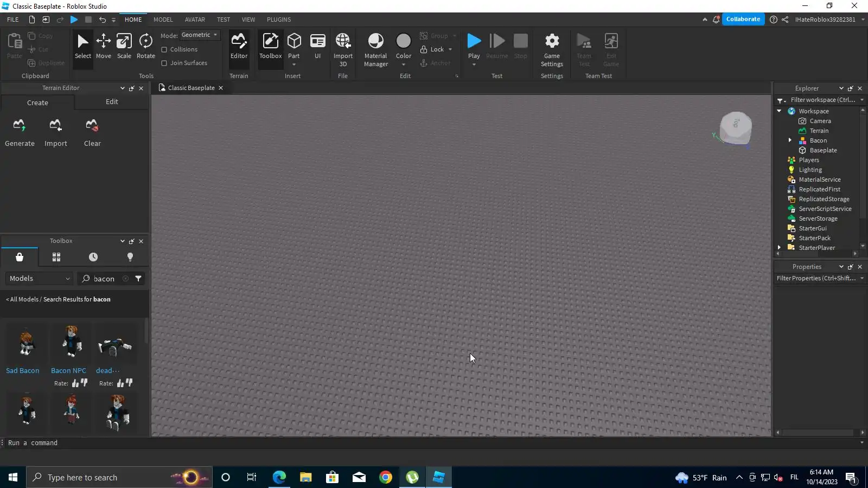Close the Classic Baseplate document tab
Image resolution: width=868 pixels, height=488 pixels.
[221, 88]
